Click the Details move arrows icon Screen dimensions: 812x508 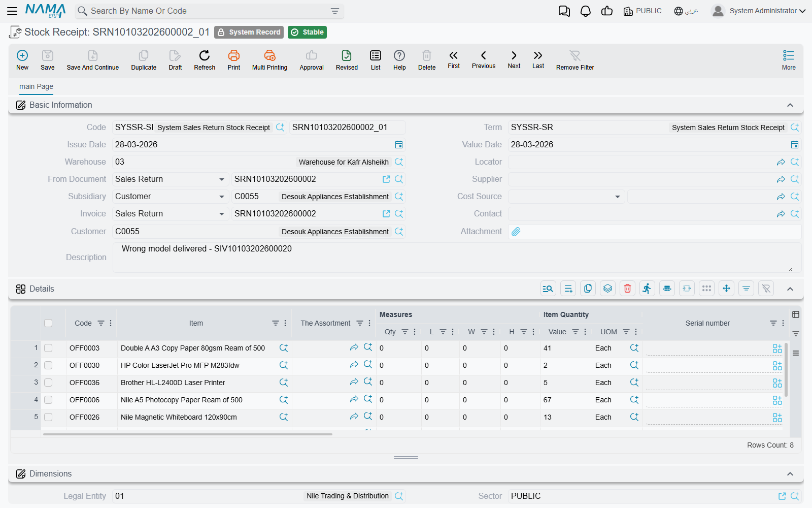[726, 289]
